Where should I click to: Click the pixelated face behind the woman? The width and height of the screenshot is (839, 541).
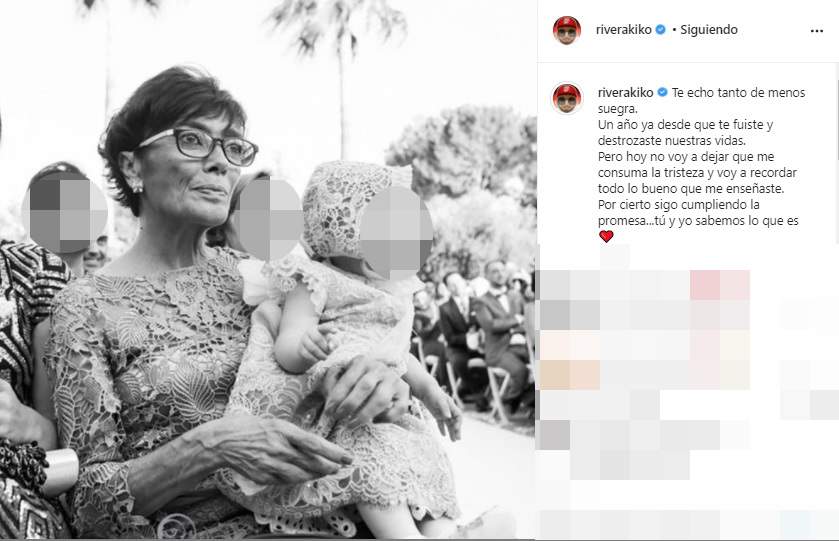coord(268,218)
